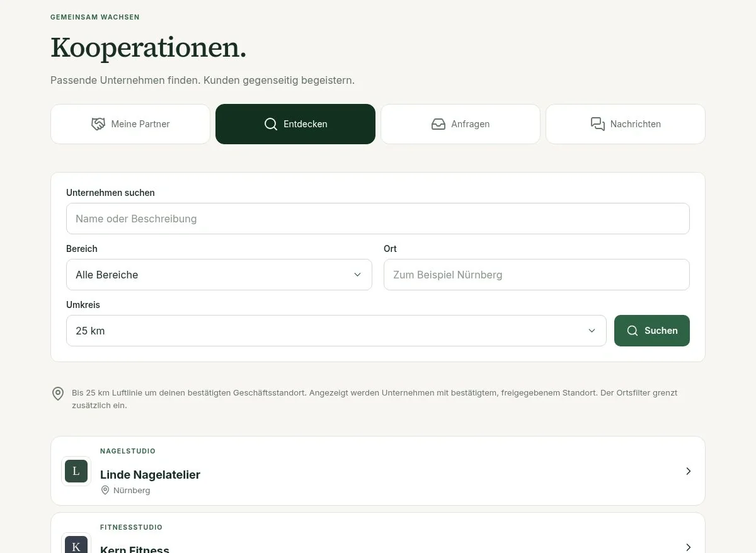The height and width of the screenshot is (553, 756).
Task: Click the chevron arrow on Linde Nagelatelier row
Action: 689,471
